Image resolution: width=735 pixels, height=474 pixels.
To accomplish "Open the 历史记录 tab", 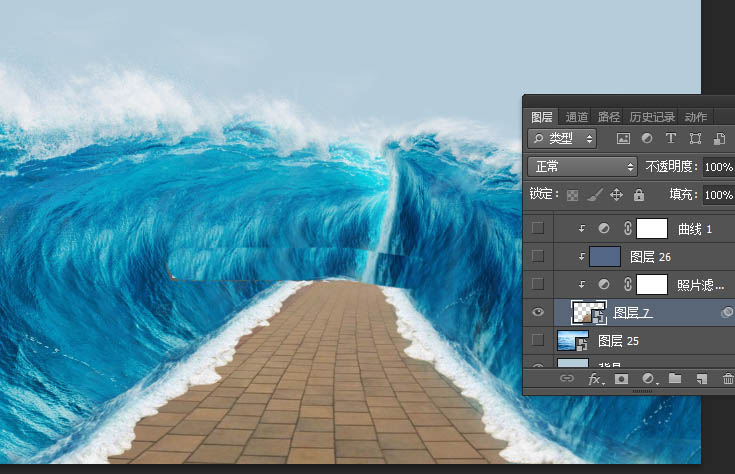I will pyautogui.click(x=652, y=117).
